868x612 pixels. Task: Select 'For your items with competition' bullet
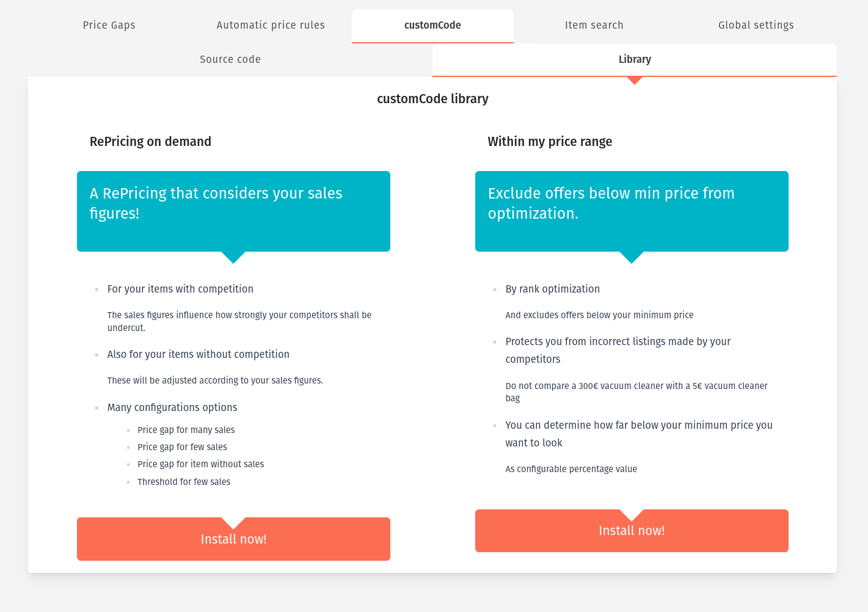click(180, 289)
